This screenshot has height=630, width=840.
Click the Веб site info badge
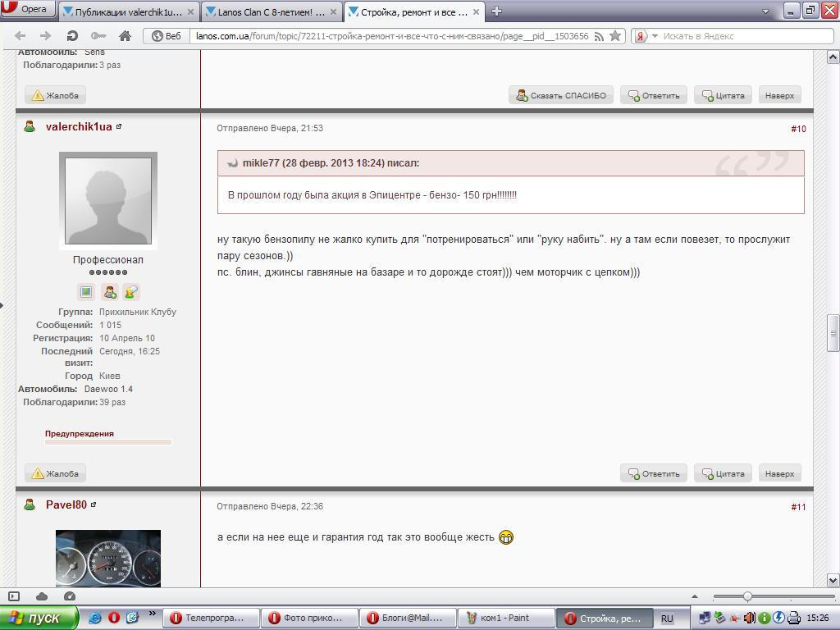[x=167, y=36]
